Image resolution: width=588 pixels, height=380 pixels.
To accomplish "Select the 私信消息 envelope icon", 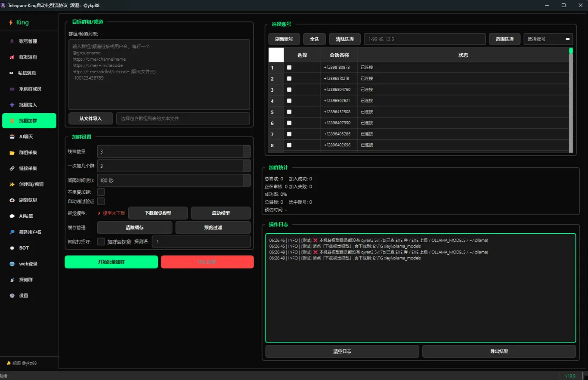I will tap(11, 73).
